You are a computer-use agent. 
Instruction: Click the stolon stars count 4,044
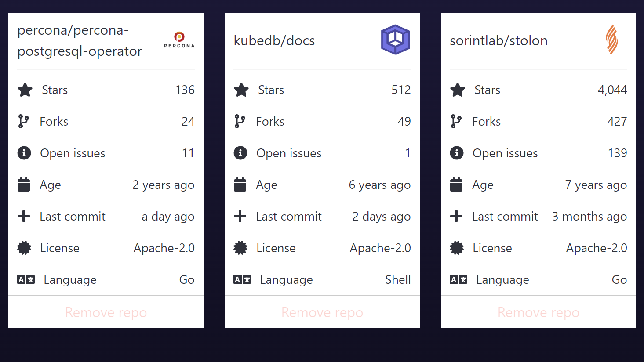click(612, 90)
